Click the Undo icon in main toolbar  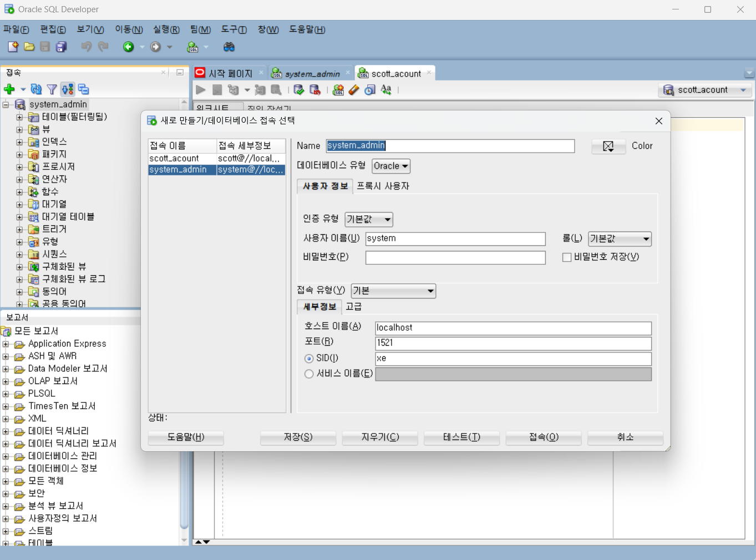point(87,47)
